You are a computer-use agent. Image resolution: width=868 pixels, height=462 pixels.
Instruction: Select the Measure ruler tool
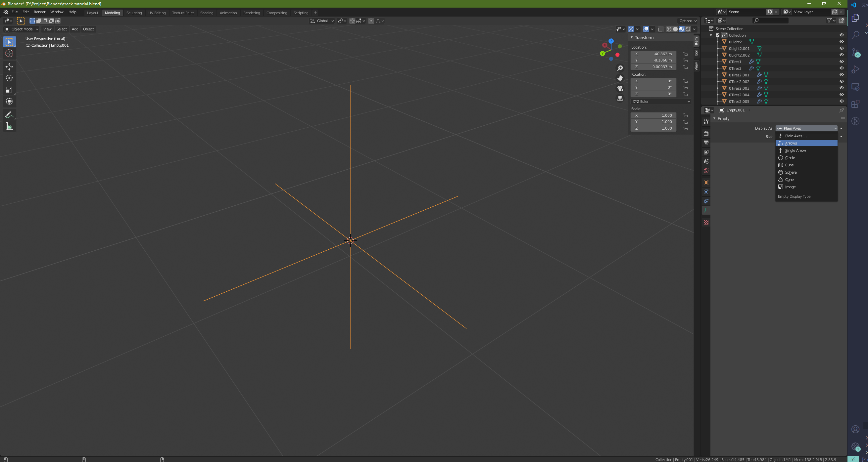pos(9,127)
